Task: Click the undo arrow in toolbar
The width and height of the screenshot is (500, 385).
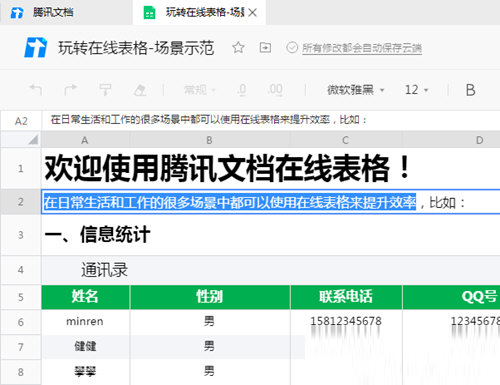Action: (x=36, y=90)
